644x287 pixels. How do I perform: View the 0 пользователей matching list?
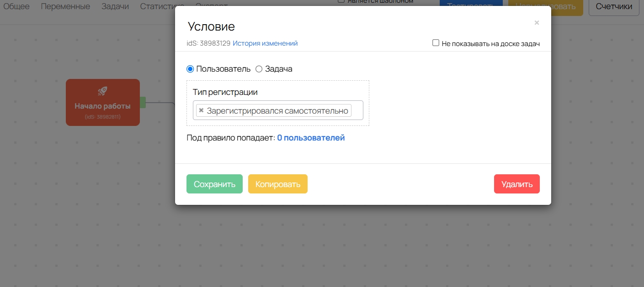[311, 138]
